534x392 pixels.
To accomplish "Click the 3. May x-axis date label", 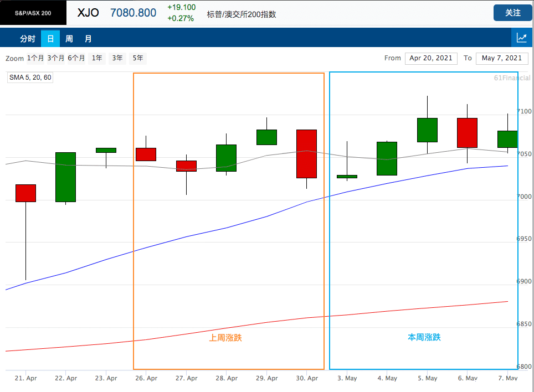I will point(347,378).
